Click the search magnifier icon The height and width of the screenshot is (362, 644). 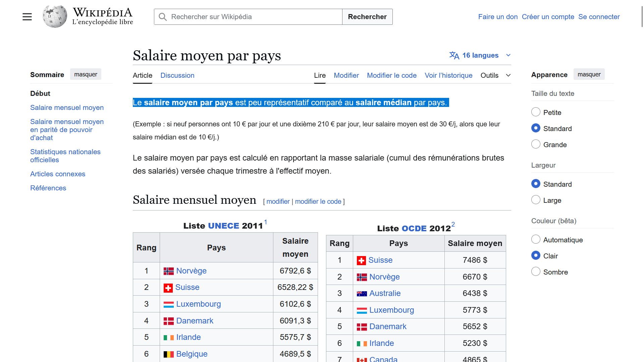tap(163, 17)
